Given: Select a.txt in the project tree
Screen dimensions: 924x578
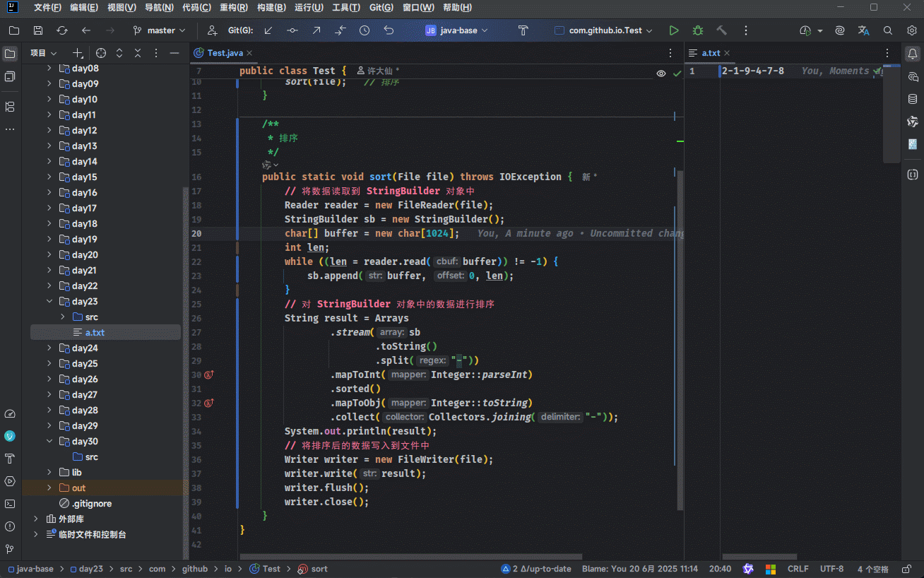Looking at the screenshot, I should tap(95, 333).
